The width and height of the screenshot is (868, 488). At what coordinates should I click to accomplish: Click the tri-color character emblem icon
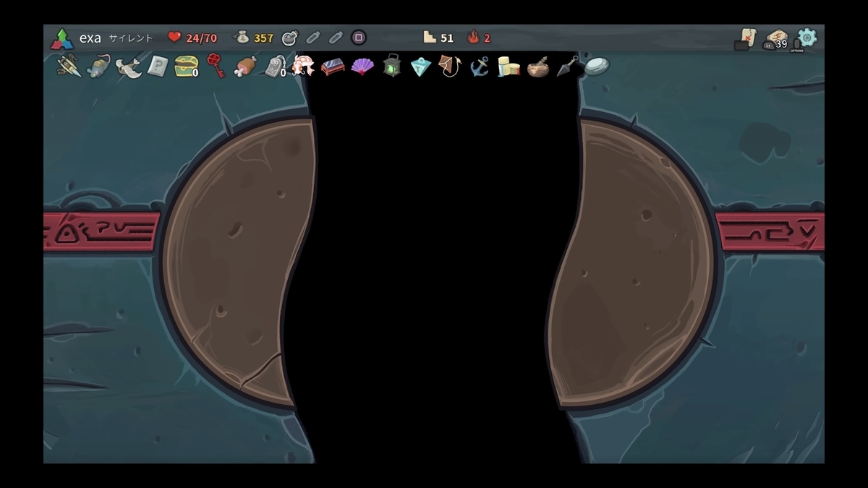click(x=62, y=38)
